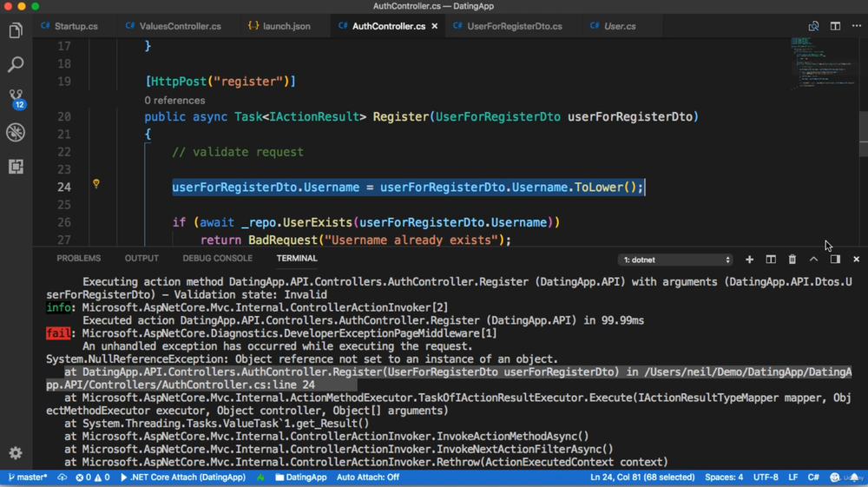Click the green flame icon in status bar
Viewport: 868px width, 487px height.
click(260, 477)
